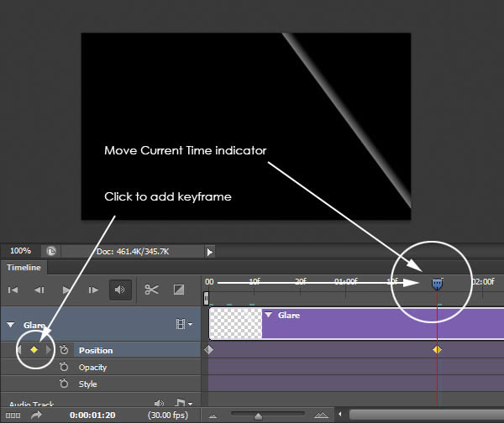
Task: Select the purple Glare video clip
Action: pyautogui.click(x=382, y=323)
